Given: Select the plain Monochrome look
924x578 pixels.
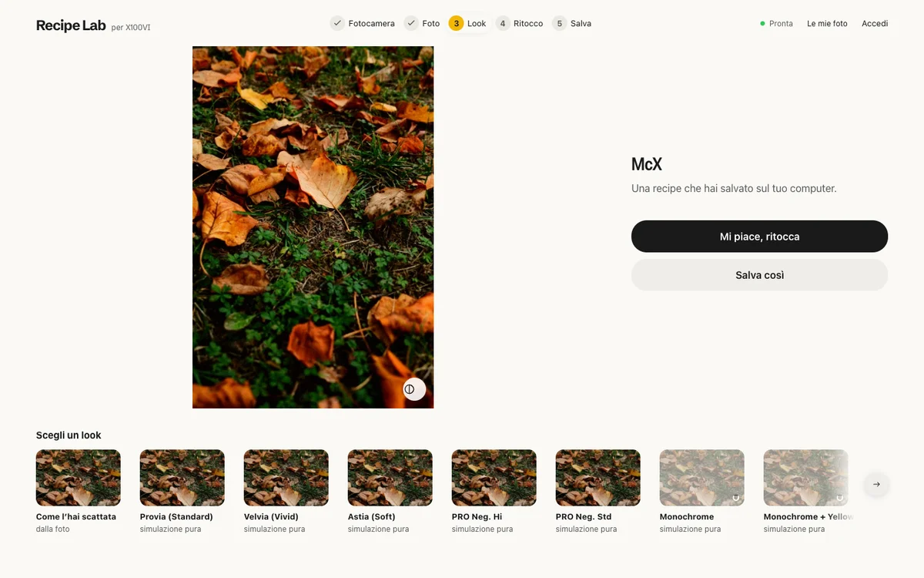Looking at the screenshot, I should pyautogui.click(x=702, y=492).
